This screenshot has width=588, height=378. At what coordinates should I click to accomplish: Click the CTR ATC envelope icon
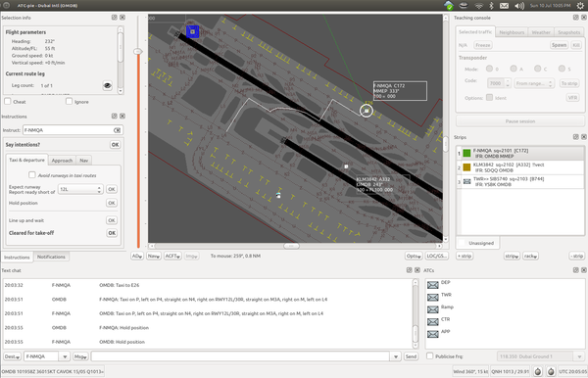tap(433, 322)
